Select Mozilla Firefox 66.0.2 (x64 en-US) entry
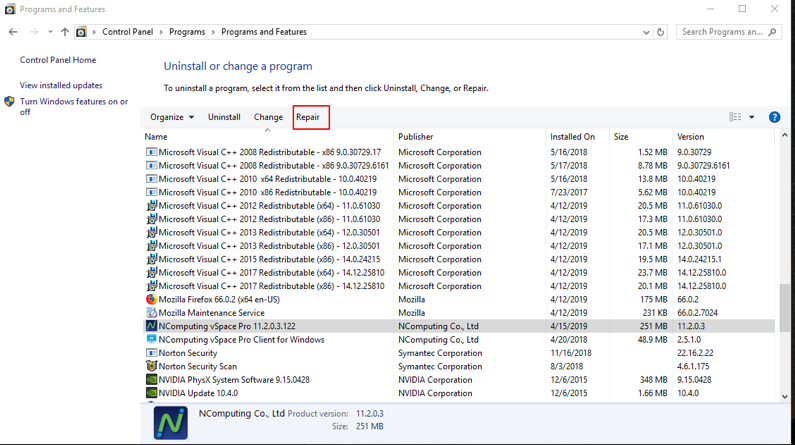This screenshot has height=445, width=795. (219, 300)
